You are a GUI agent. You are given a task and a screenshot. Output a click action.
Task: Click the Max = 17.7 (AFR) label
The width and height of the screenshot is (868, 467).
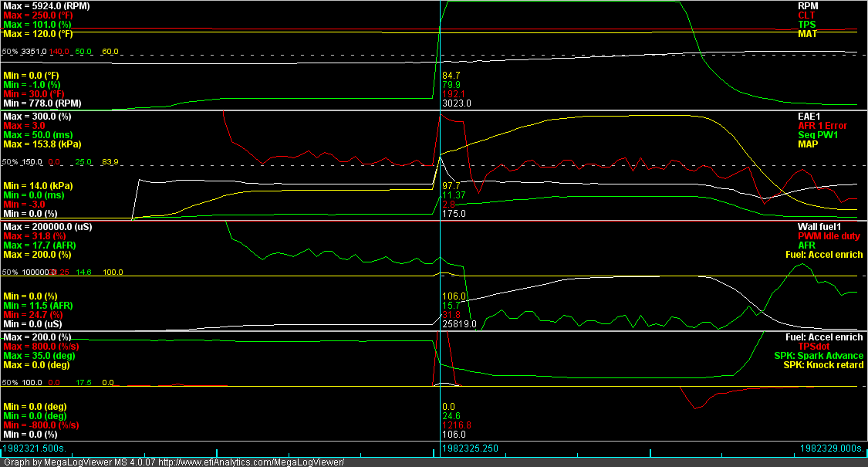(x=40, y=245)
